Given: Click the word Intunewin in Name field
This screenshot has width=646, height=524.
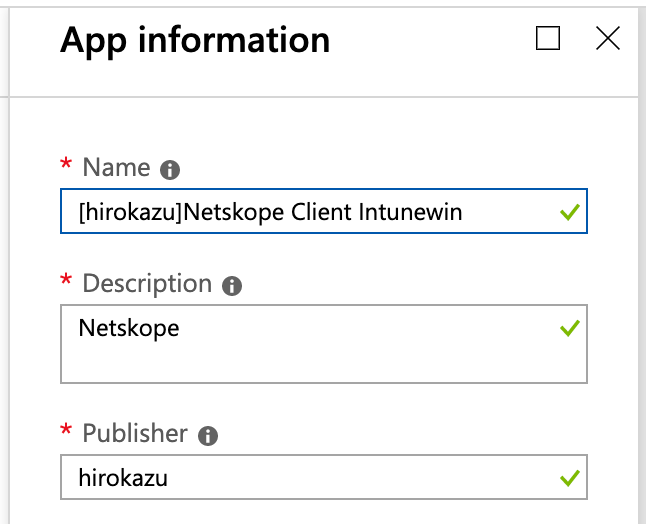Looking at the screenshot, I should pyautogui.click(x=410, y=212).
